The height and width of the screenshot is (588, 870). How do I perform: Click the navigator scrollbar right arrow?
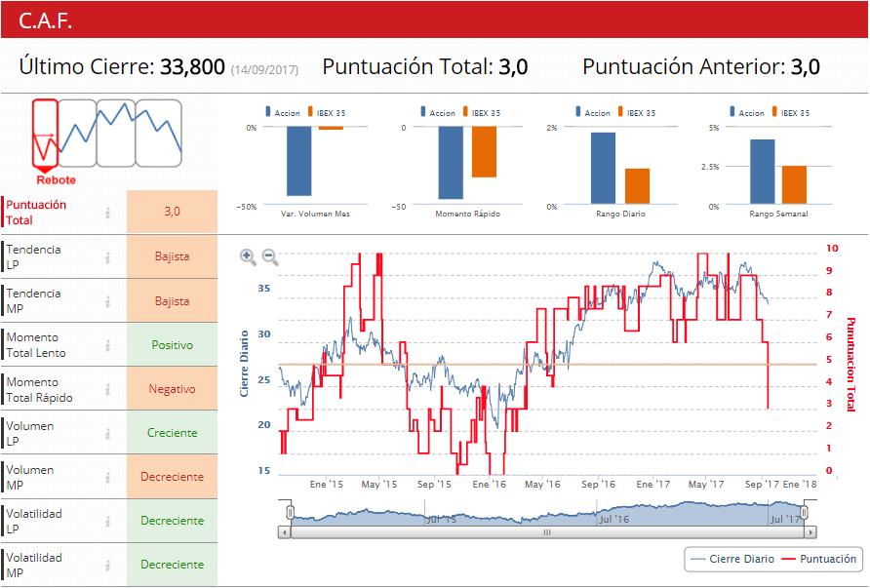coord(811,532)
